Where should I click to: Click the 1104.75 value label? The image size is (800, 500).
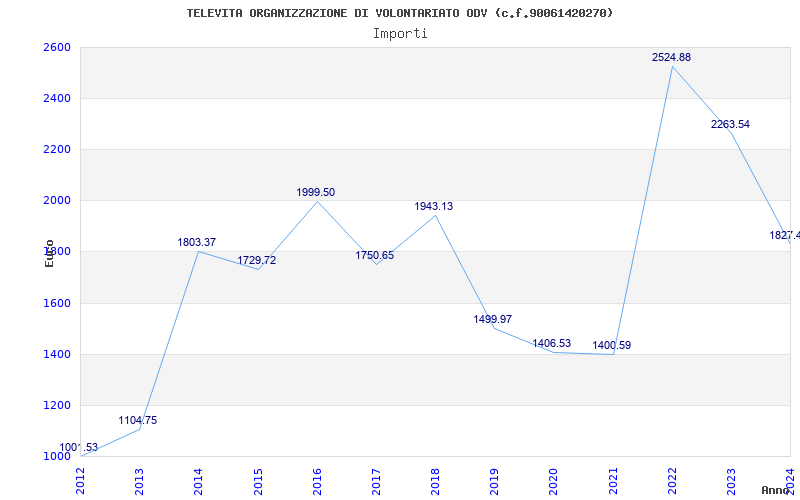[x=138, y=420]
